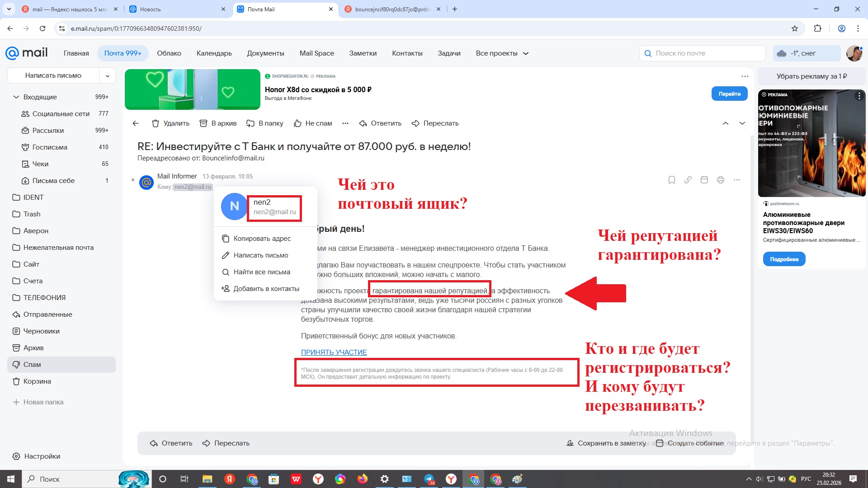This screenshot has height=488, width=868.
Task: Open the dropdown arrow next to Написать письмо
Action: coord(108,76)
